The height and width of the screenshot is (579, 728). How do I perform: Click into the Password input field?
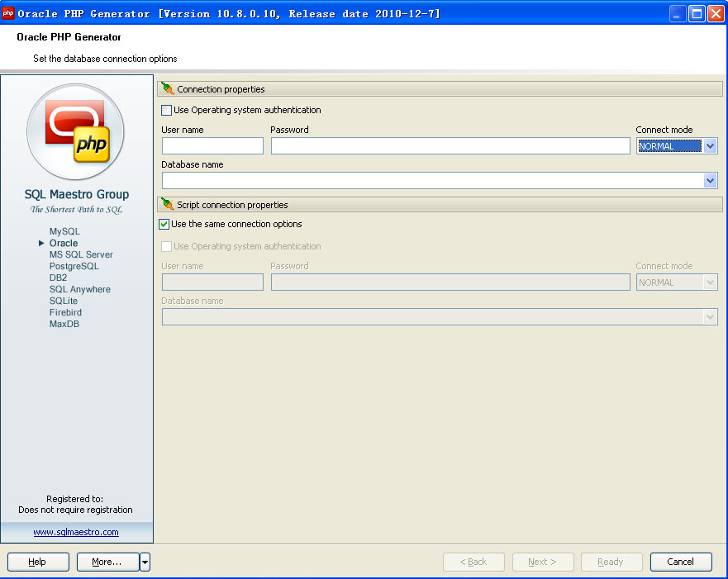coord(450,146)
